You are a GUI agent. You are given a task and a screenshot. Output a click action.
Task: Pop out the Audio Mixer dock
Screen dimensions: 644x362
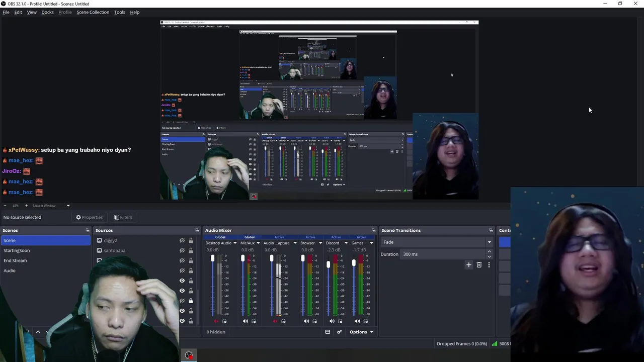[373, 230]
